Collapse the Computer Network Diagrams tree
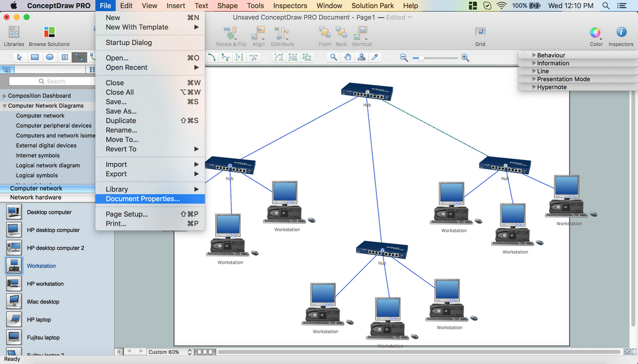The width and height of the screenshot is (638, 364). 5,106
